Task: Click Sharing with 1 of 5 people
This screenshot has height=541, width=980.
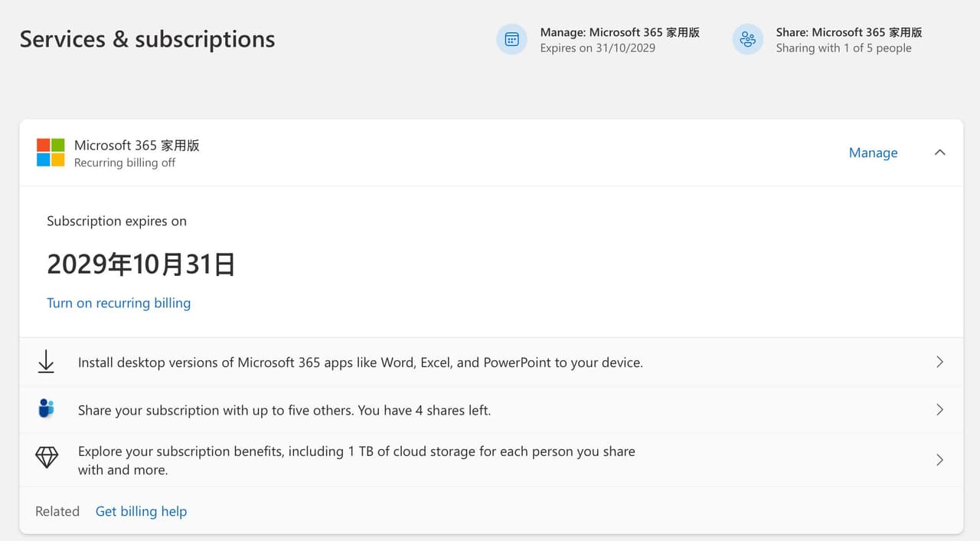Action: tap(844, 48)
